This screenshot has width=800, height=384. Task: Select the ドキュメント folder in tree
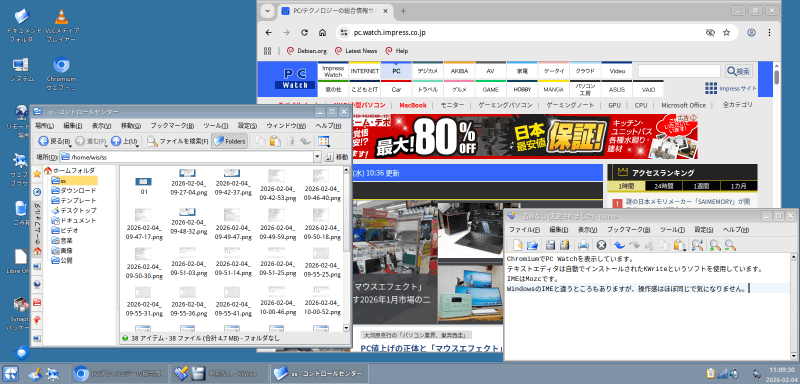click(73, 220)
